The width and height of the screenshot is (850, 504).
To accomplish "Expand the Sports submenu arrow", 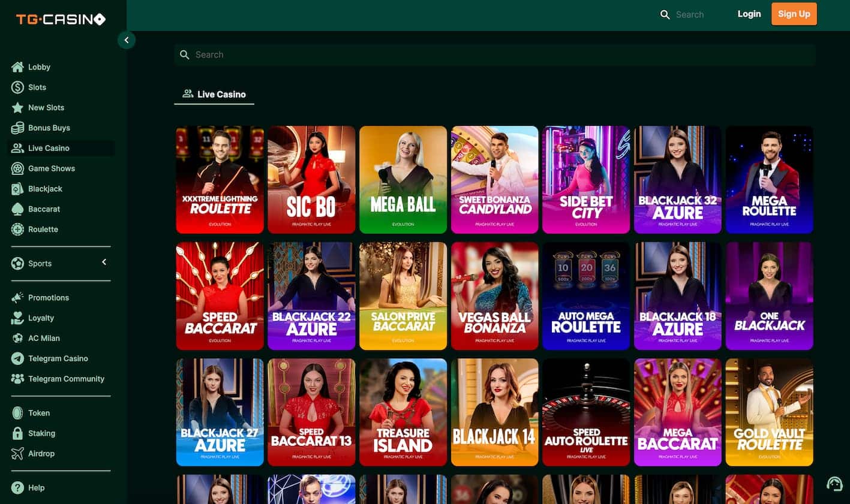I will tap(104, 262).
